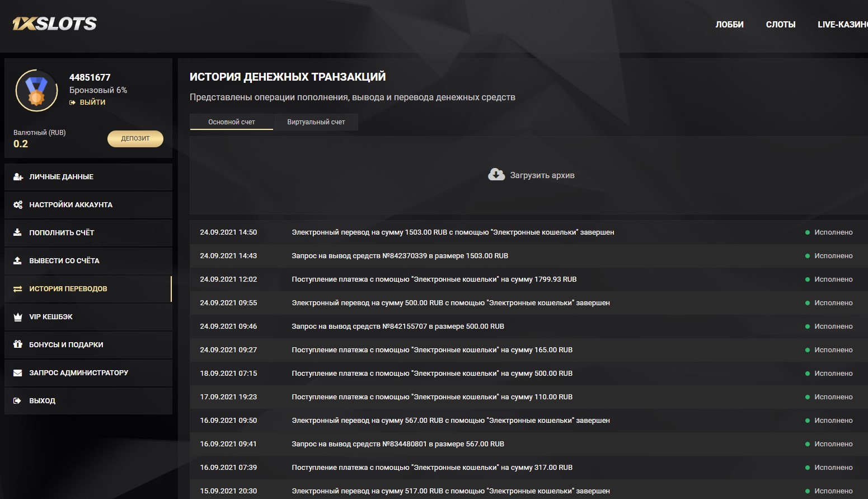Click Загрузить архив link

tap(542, 175)
